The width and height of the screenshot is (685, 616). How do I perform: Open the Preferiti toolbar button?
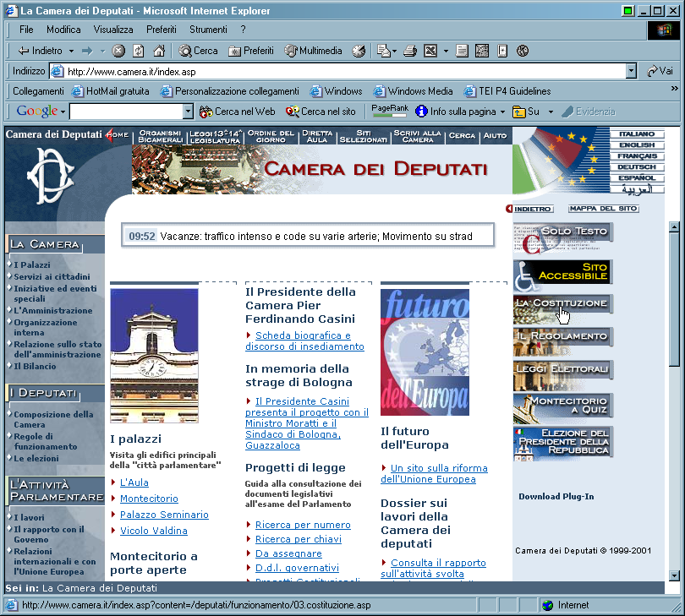pos(251,51)
